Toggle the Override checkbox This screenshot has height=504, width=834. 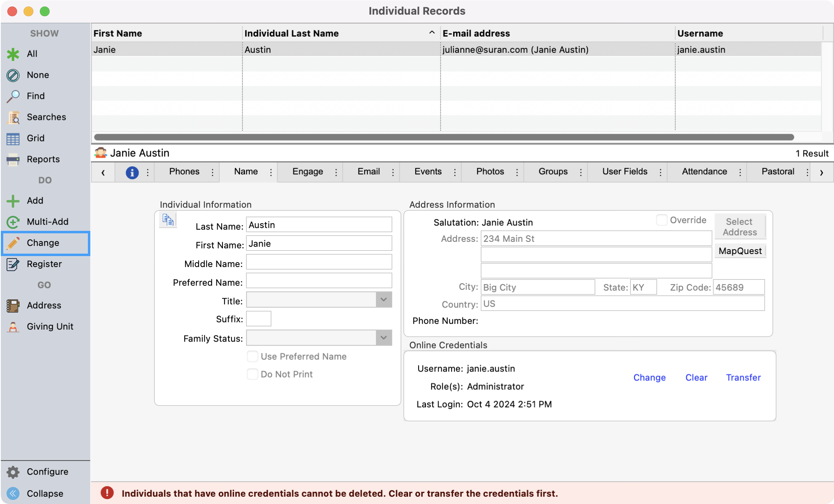[x=662, y=220]
